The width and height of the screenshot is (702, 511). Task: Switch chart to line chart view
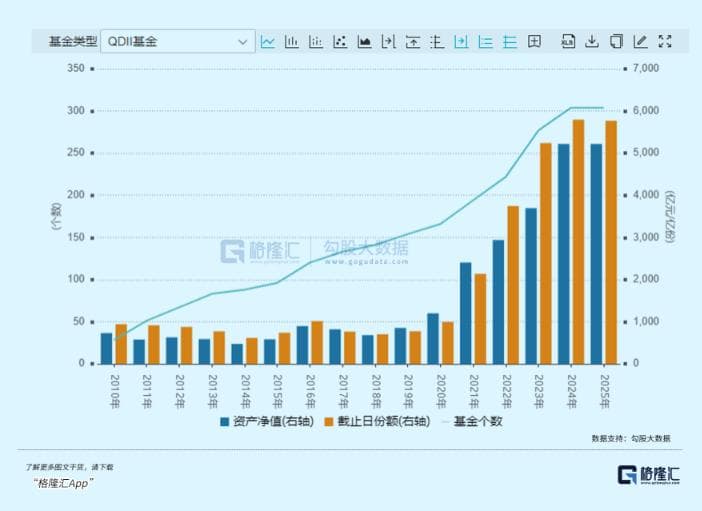(x=268, y=41)
